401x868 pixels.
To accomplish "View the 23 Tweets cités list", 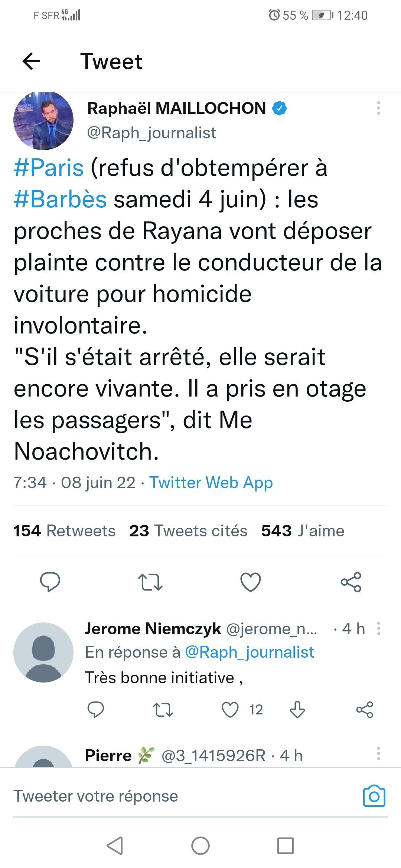I will pos(188,531).
